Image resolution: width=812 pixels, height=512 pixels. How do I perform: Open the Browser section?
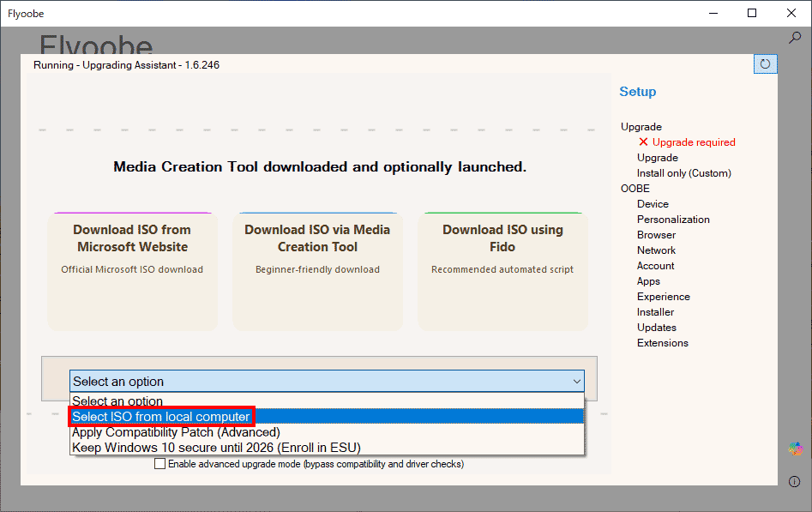pyautogui.click(x=656, y=235)
